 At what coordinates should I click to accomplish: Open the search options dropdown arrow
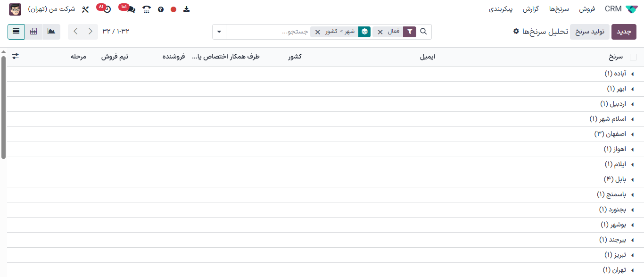click(219, 32)
